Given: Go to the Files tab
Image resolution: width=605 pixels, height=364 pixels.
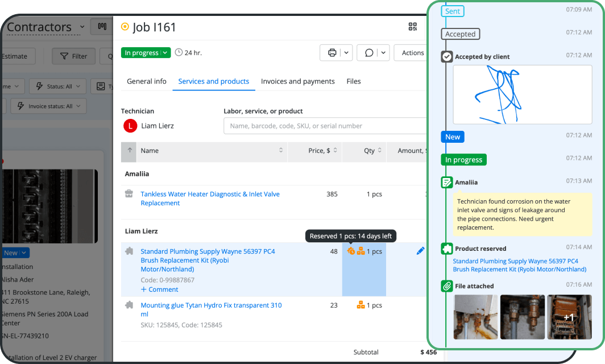Looking at the screenshot, I should click(x=354, y=81).
